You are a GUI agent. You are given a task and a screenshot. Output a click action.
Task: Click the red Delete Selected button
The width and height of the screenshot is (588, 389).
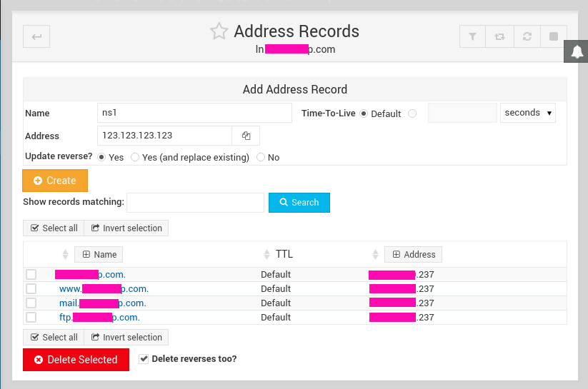[76, 360]
